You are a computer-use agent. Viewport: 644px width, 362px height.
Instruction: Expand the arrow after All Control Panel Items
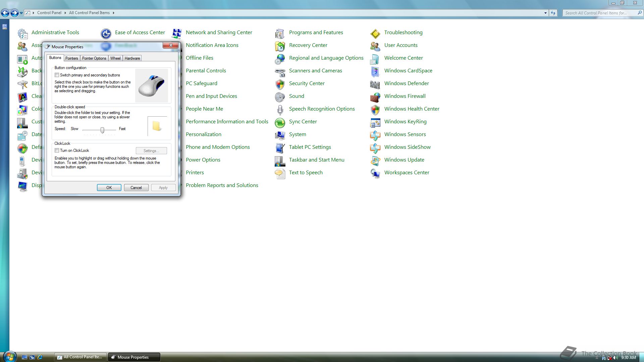click(x=113, y=13)
